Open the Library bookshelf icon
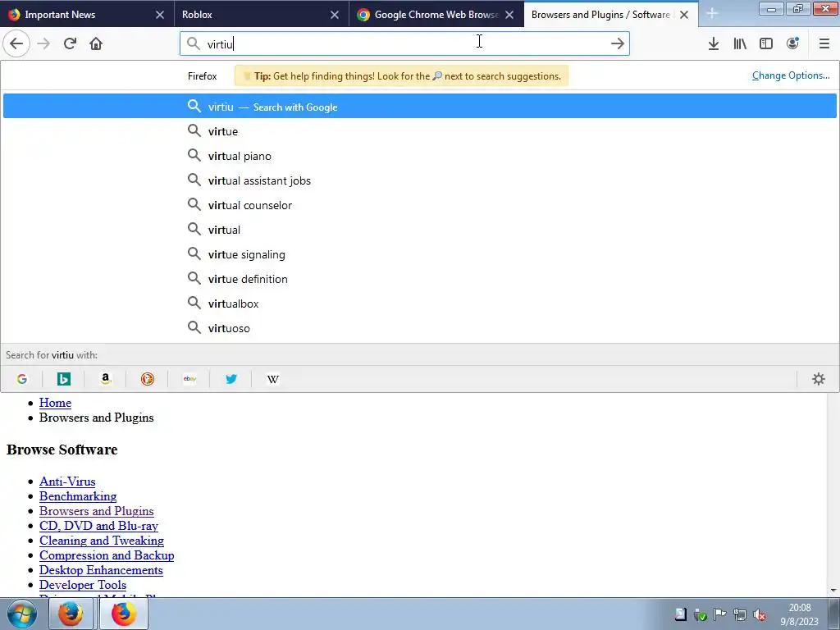 tap(740, 43)
